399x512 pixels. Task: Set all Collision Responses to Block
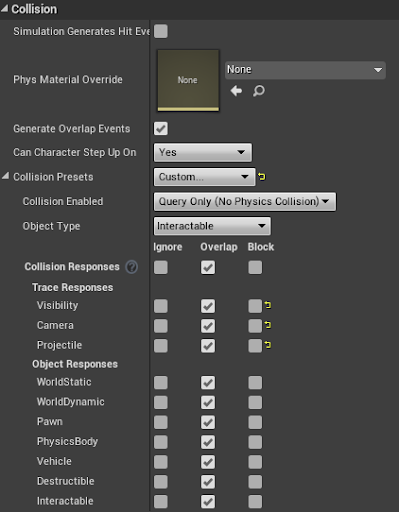point(255,267)
